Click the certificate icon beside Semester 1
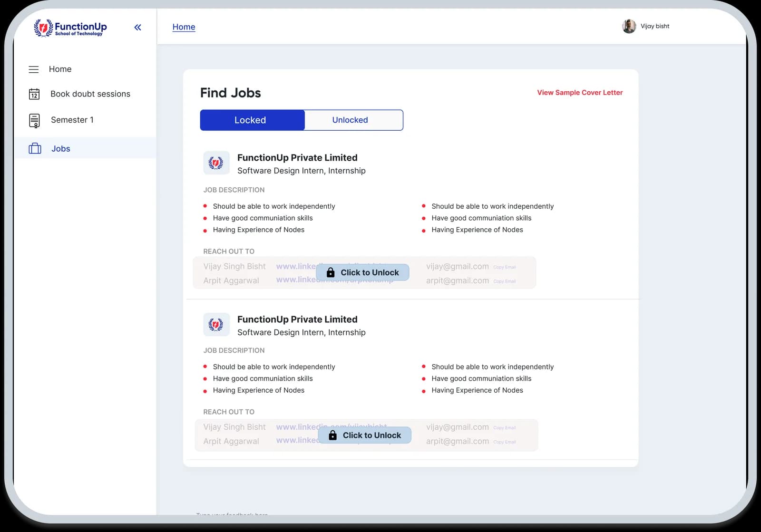This screenshot has width=761, height=532. 34,121
